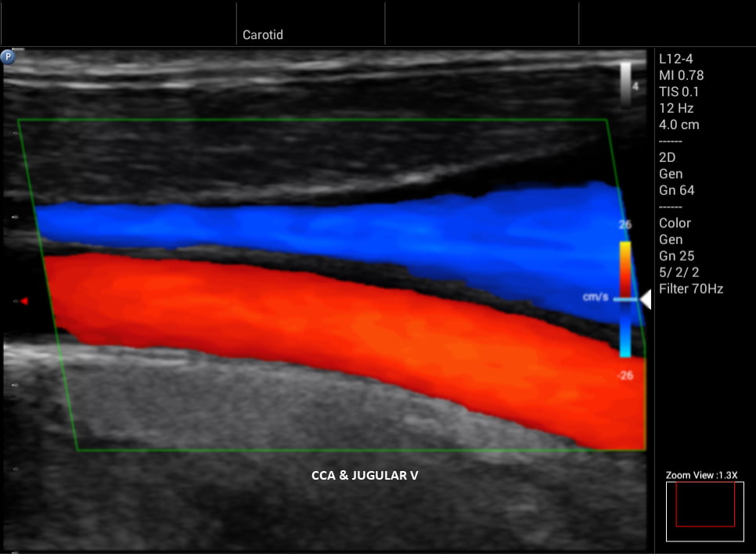The width and height of the screenshot is (756, 554).
Task: Click the 2D mode label
Action: coord(668,157)
